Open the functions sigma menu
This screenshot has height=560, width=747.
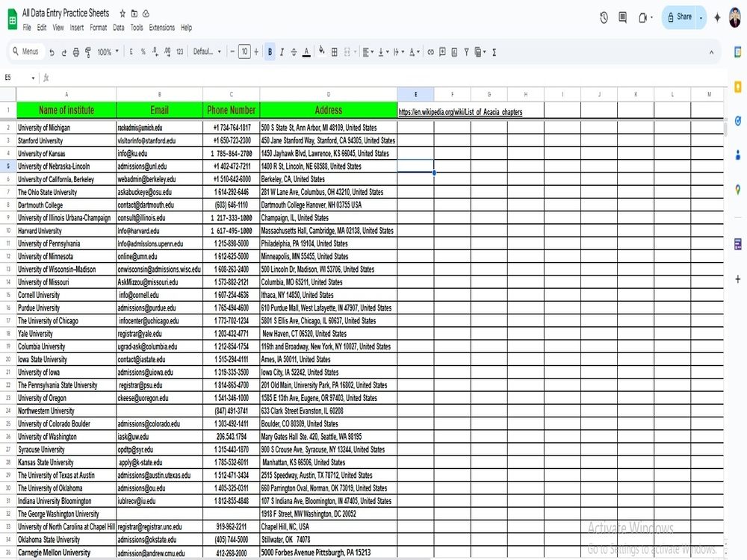click(x=495, y=52)
